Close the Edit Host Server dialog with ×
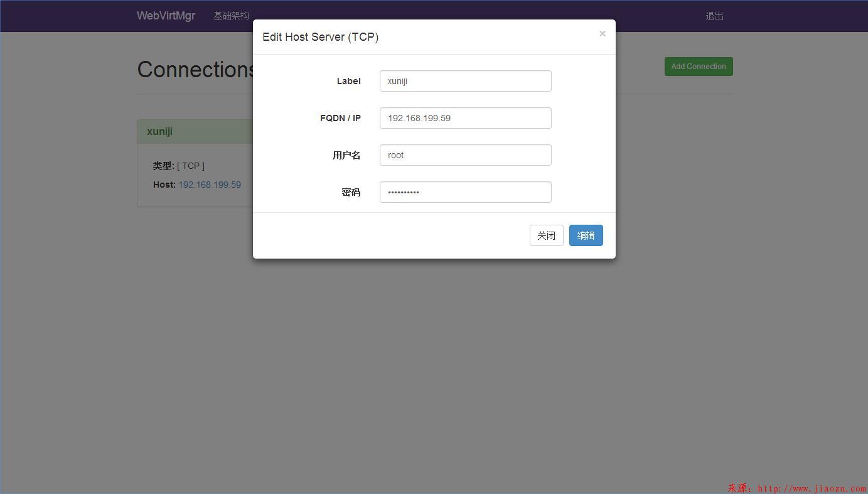Image resolution: width=868 pixels, height=494 pixels. [x=602, y=34]
